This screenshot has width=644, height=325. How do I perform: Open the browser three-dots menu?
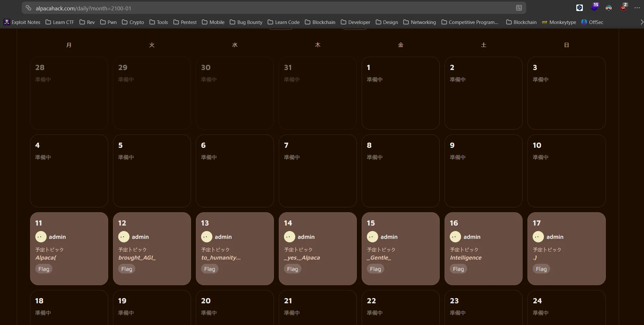pyautogui.click(x=637, y=8)
